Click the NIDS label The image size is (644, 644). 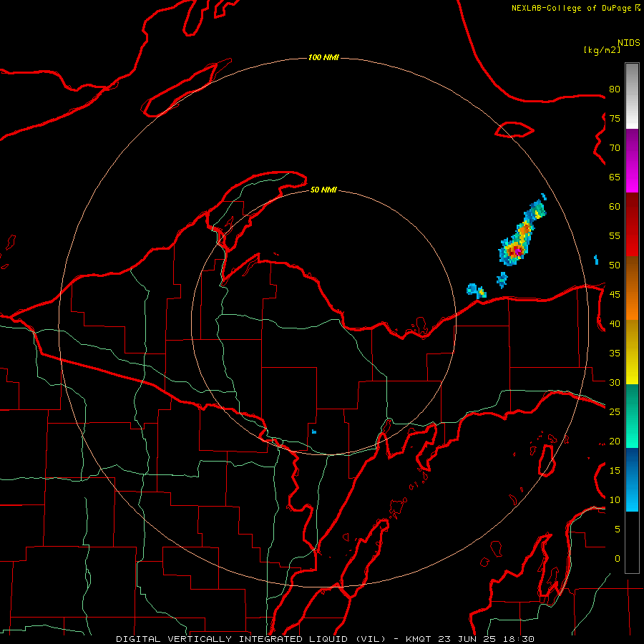pos(629,43)
